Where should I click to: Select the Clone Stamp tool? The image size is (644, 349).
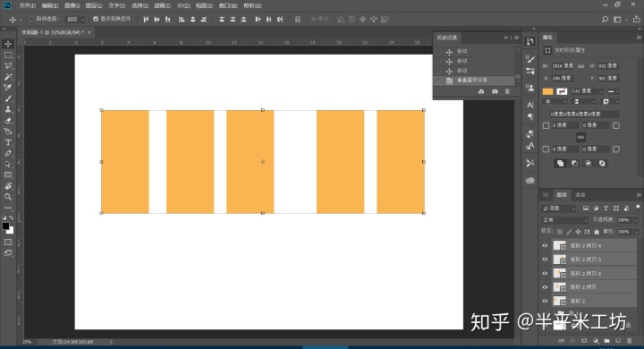[8, 109]
